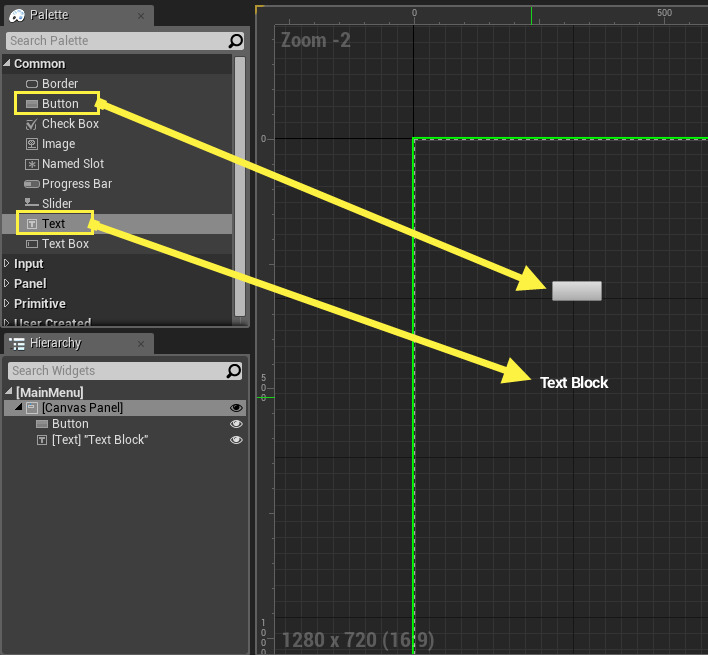The width and height of the screenshot is (708, 655).
Task: Select the Progress Bar widget
Action: point(76,184)
